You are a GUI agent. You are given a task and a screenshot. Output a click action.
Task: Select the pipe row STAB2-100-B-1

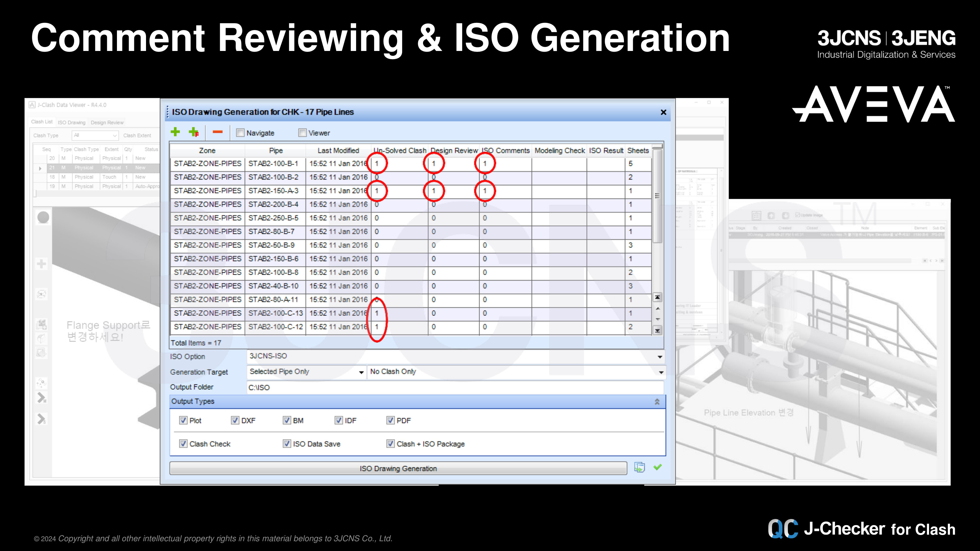[x=411, y=164]
